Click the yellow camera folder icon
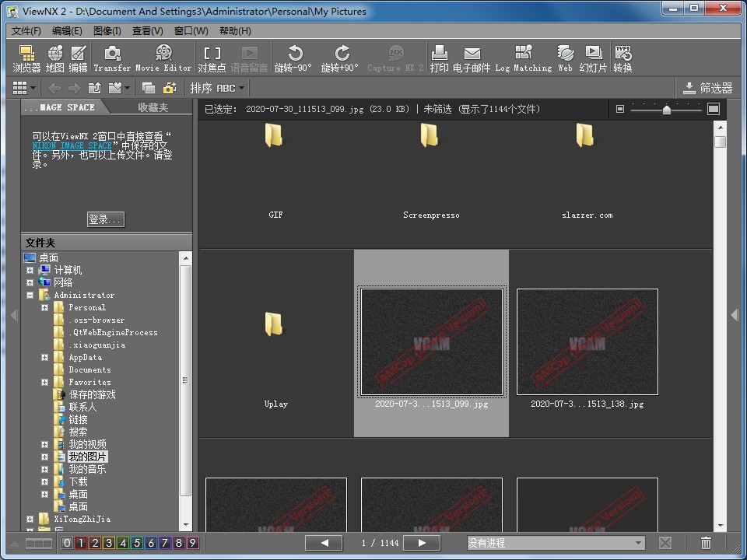747x560 pixels. (x=169, y=88)
